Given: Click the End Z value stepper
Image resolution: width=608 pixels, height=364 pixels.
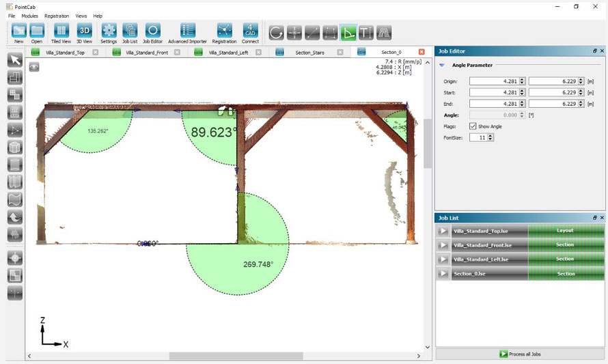Looking at the screenshot, I should (x=581, y=104).
